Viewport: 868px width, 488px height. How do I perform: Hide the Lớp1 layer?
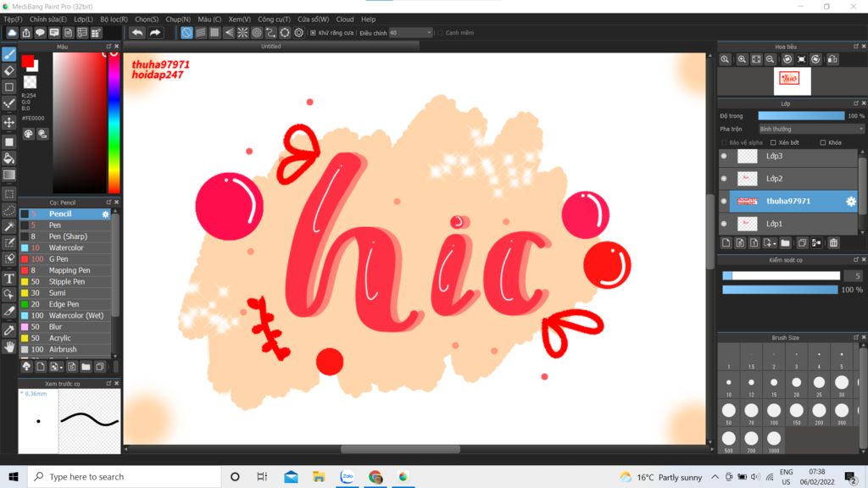[x=724, y=224]
